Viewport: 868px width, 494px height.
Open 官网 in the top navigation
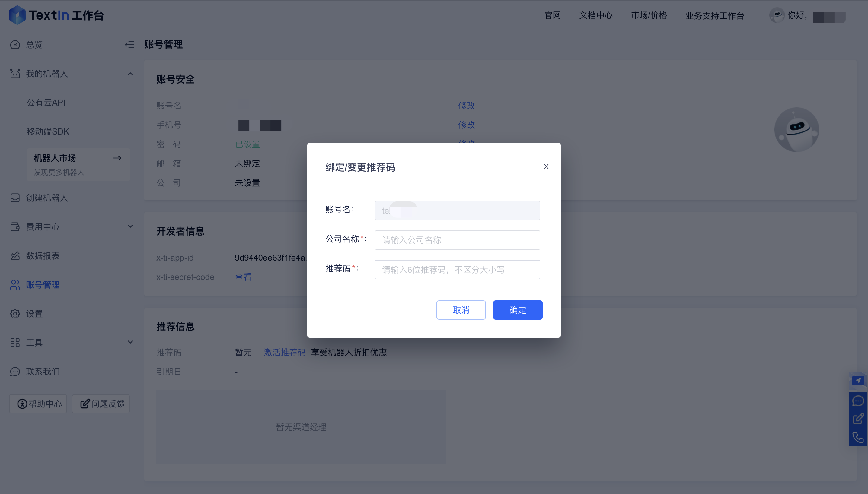552,15
